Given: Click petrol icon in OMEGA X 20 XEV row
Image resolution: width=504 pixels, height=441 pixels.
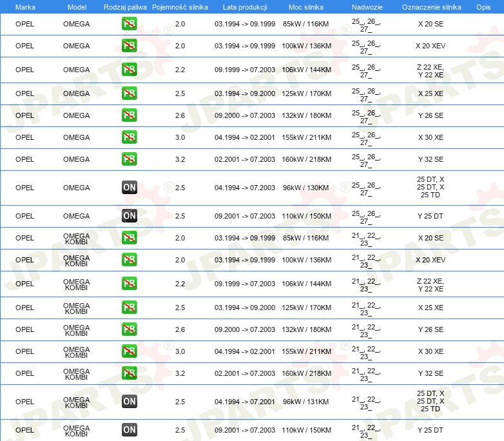Looking at the screenshot, I should [x=129, y=46].
